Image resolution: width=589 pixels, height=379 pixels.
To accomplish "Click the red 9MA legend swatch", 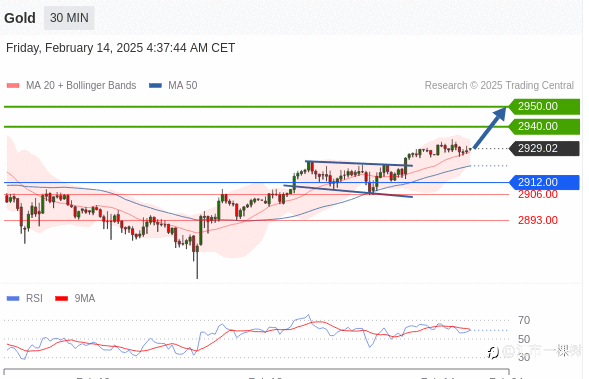I will click(61, 299).
